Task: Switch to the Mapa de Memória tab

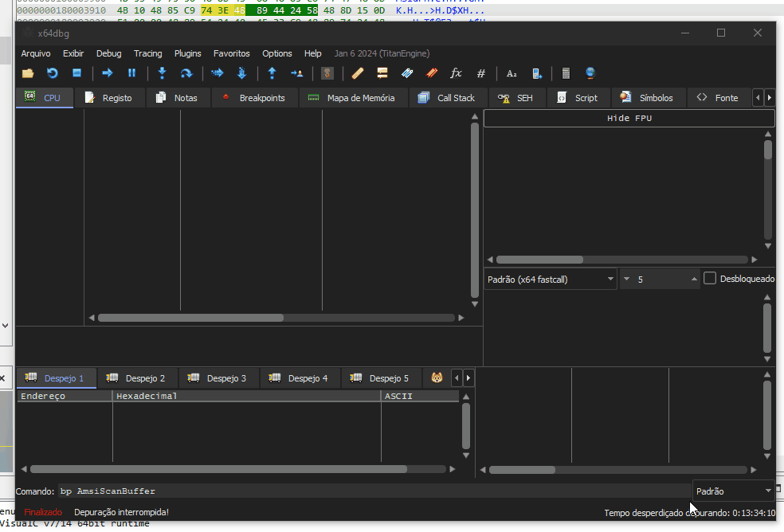Action: (351, 98)
